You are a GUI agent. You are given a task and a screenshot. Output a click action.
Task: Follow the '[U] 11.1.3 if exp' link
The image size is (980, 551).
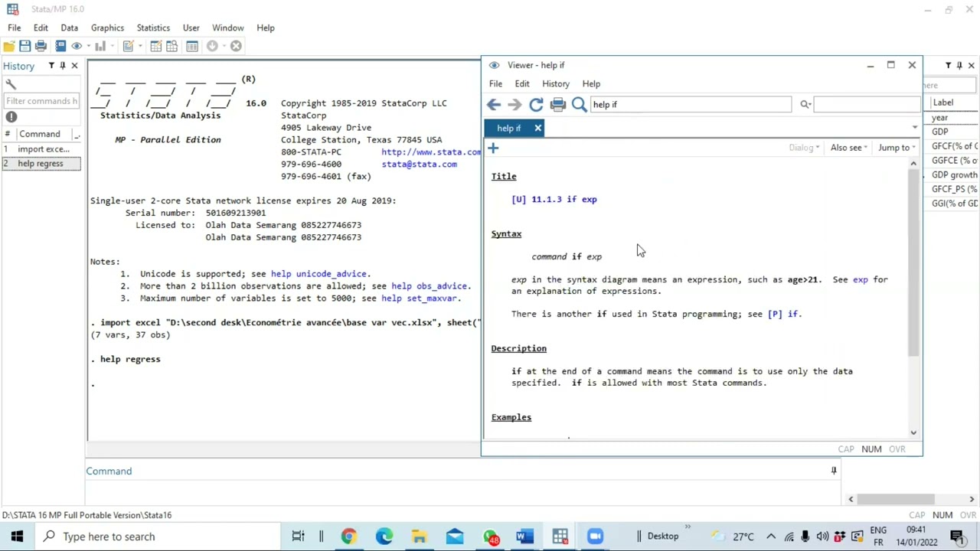point(554,199)
